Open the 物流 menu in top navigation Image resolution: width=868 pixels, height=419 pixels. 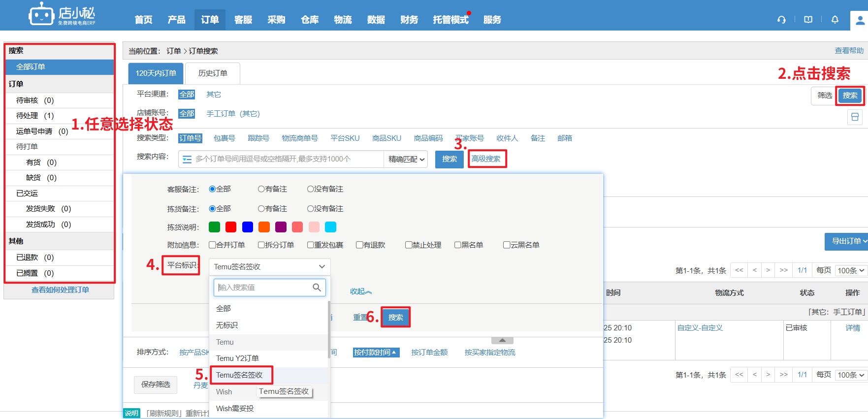click(343, 20)
